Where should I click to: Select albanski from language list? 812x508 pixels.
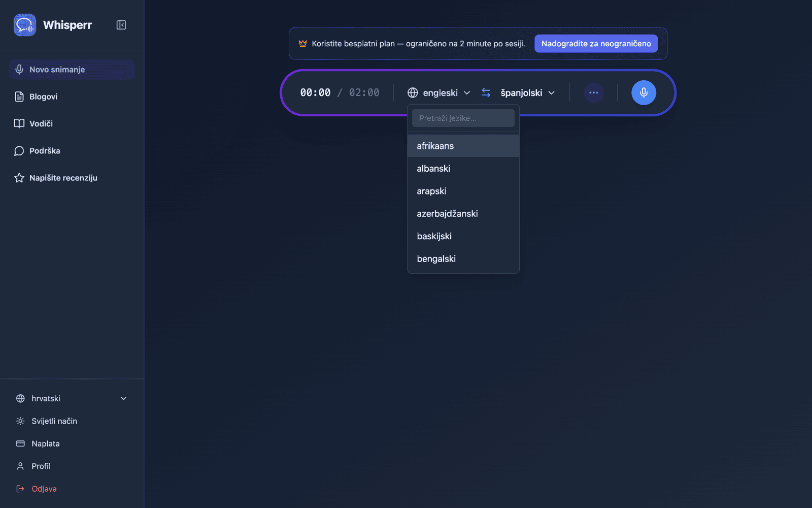coord(463,169)
